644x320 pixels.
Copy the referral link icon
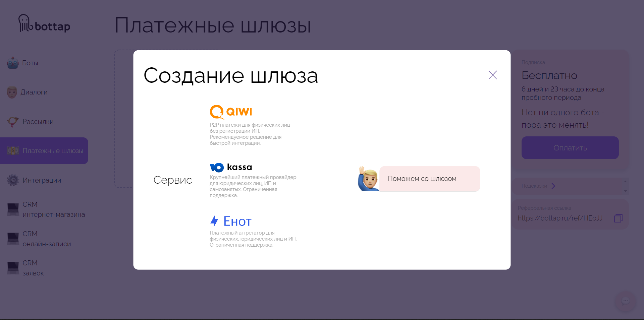[618, 218]
